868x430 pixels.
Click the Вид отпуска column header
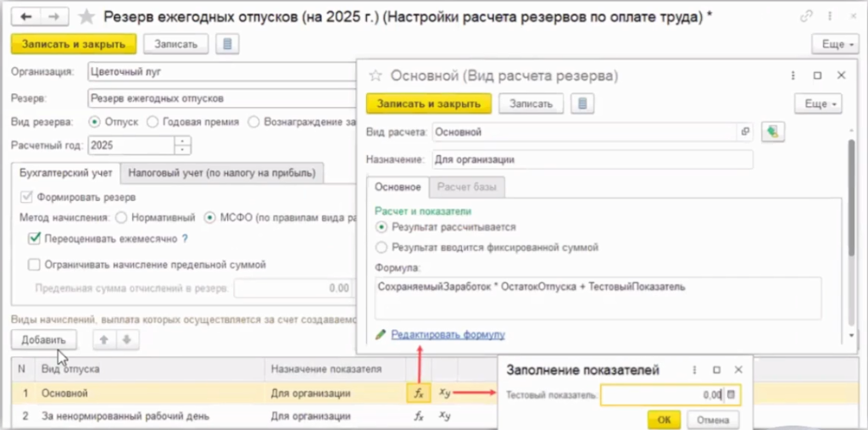149,369
